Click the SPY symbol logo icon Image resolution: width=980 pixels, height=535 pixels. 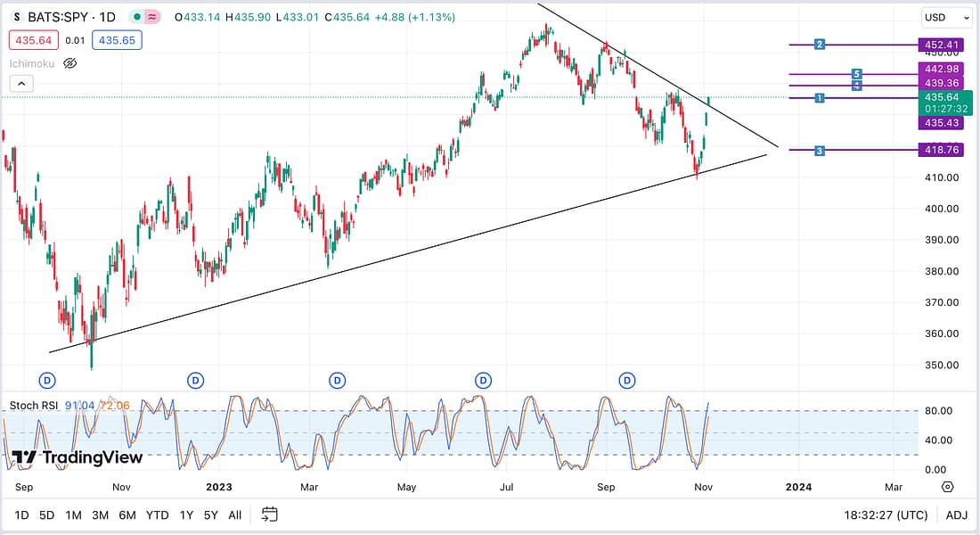(18, 17)
